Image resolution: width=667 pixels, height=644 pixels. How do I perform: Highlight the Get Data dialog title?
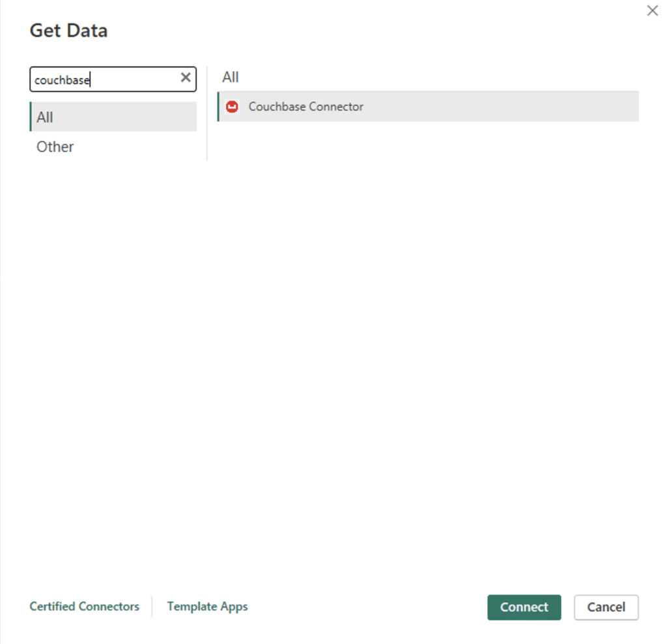coord(68,30)
